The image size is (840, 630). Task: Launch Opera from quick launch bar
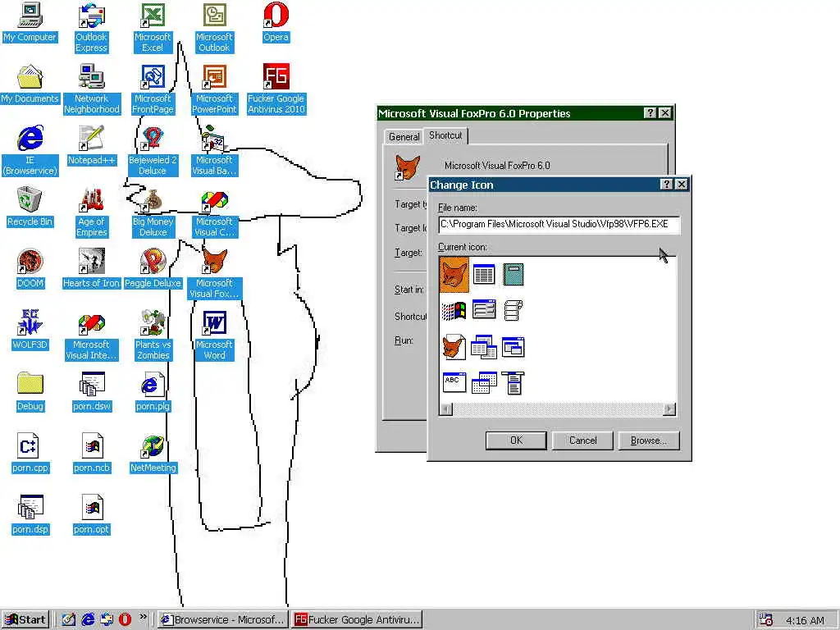click(x=125, y=620)
